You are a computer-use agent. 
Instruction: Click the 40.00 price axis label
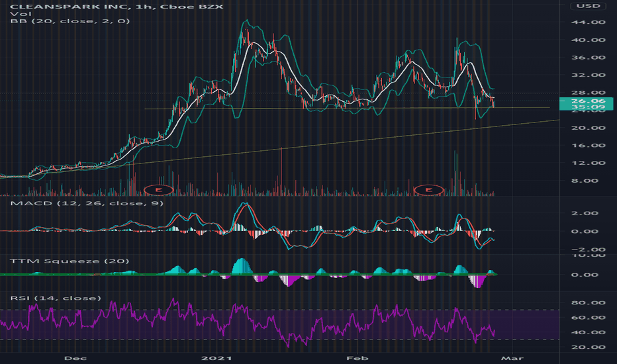(589, 40)
